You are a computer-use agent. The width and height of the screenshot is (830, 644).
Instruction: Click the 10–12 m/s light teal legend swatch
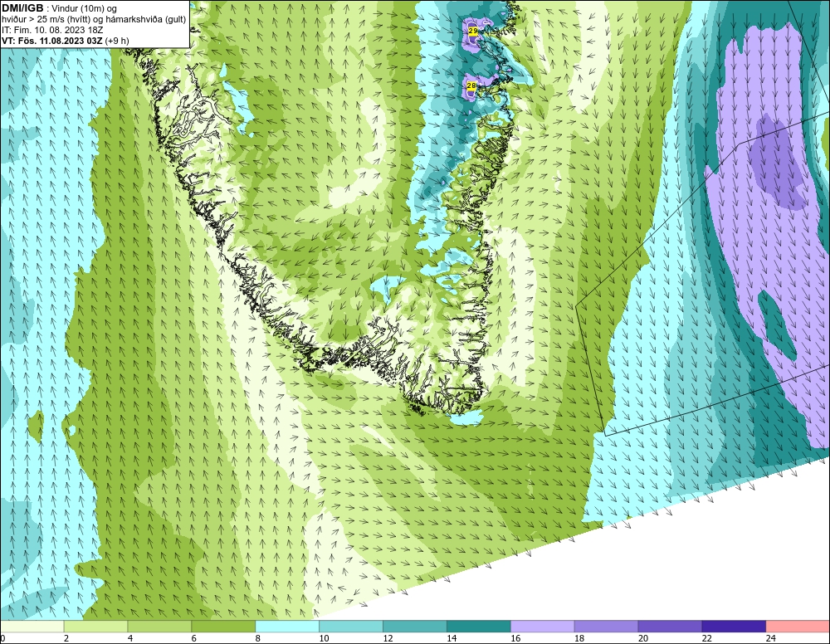tap(351, 627)
